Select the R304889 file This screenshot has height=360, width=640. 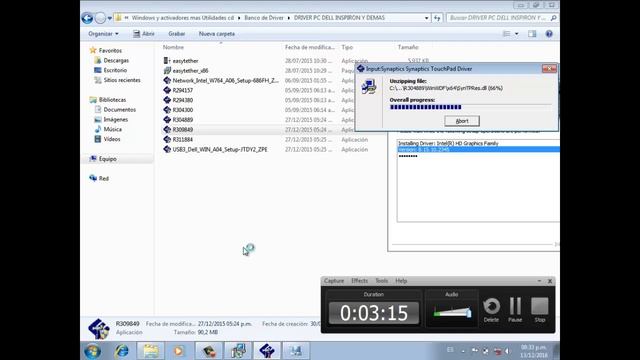click(x=178, y=120)
